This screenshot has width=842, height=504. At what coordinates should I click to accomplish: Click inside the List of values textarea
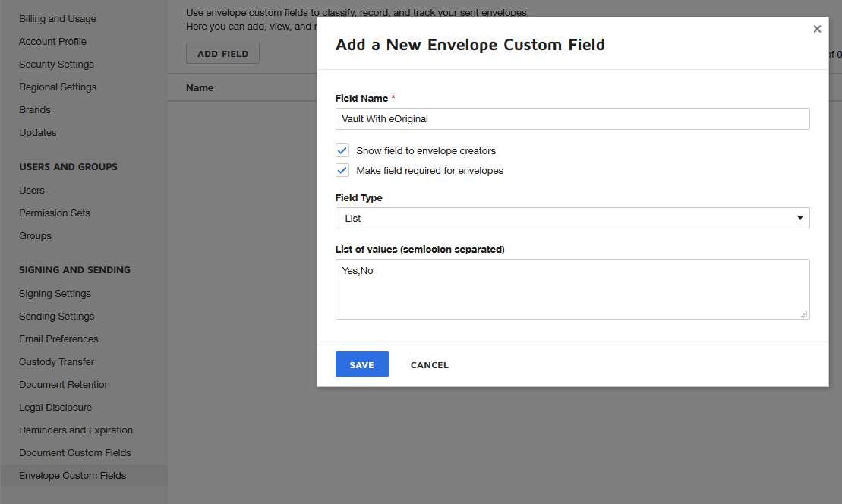(x=572, y=288)
